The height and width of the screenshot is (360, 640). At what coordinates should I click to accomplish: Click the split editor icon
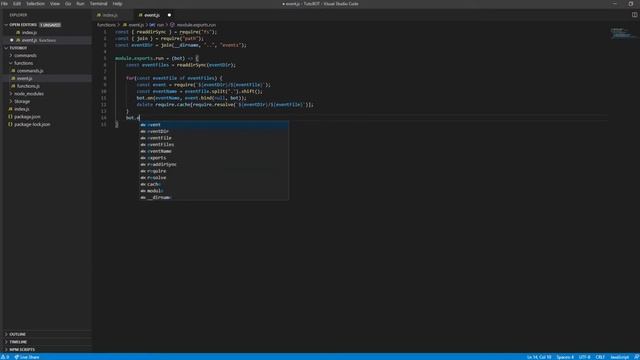[634, 15]
